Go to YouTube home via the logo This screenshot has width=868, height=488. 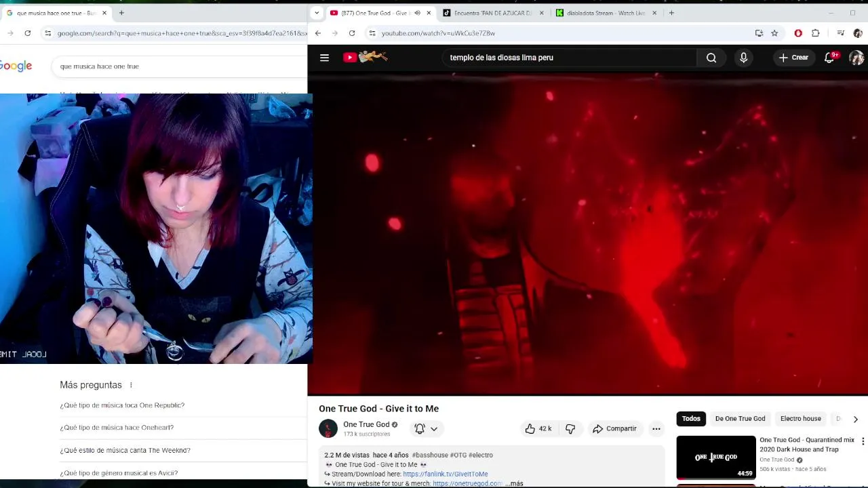(365, 58)
